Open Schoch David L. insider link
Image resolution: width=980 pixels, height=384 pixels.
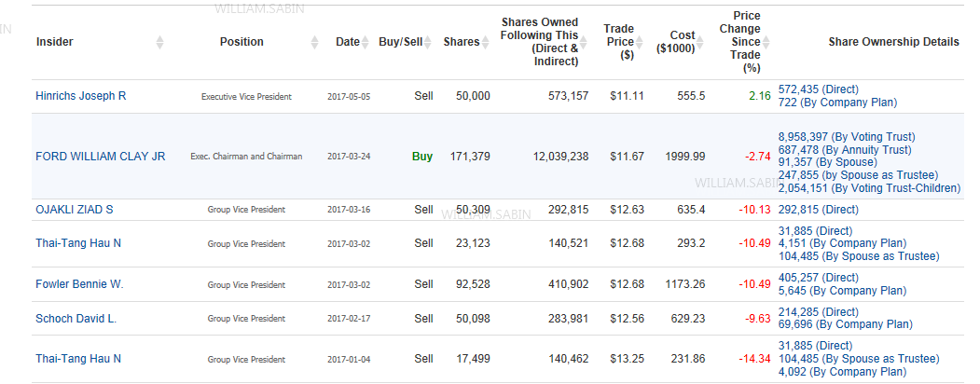(76, 319)
